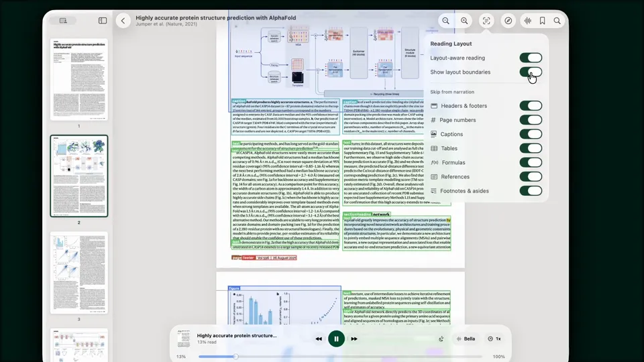
Task: Open the sleep timer in the player
Action: 441,339
